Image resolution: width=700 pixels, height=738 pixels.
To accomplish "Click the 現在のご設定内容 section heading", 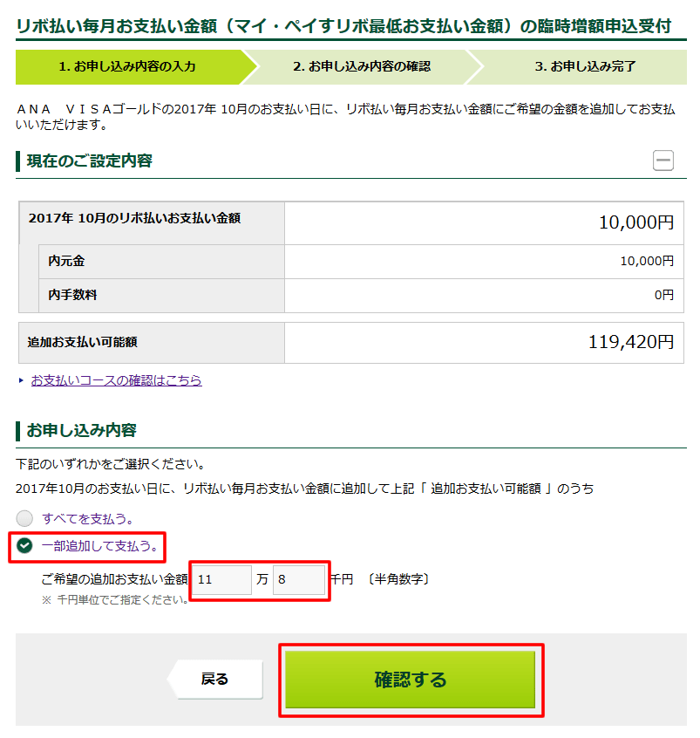I will pos(90,161).
